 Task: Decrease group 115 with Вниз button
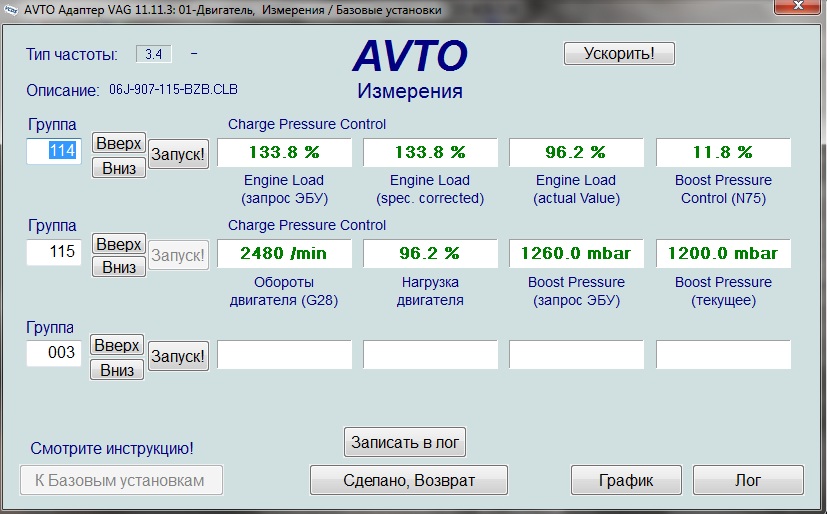click(x=118, y=267)
